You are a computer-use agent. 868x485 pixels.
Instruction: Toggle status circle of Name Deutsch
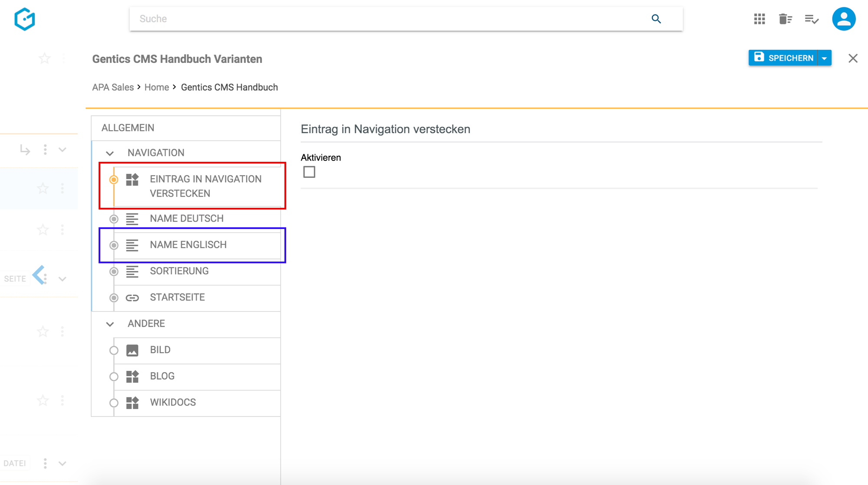tap(114, 219)
